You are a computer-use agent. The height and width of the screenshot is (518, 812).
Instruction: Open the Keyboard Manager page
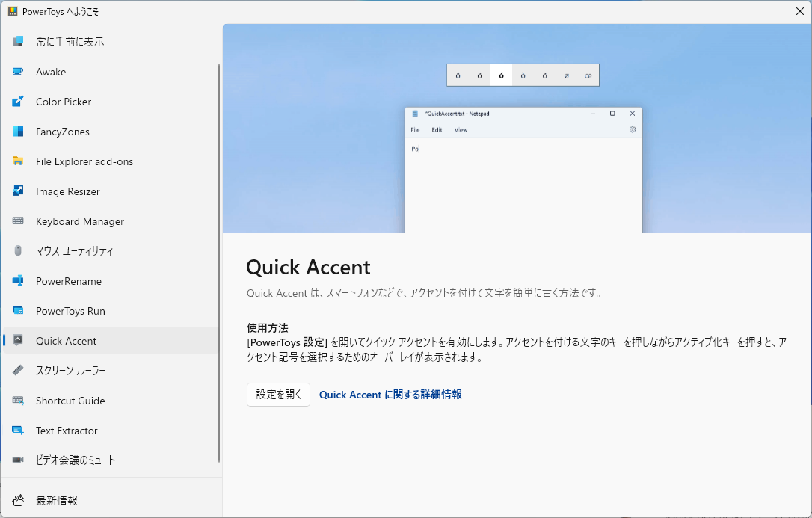coord(111,221)
